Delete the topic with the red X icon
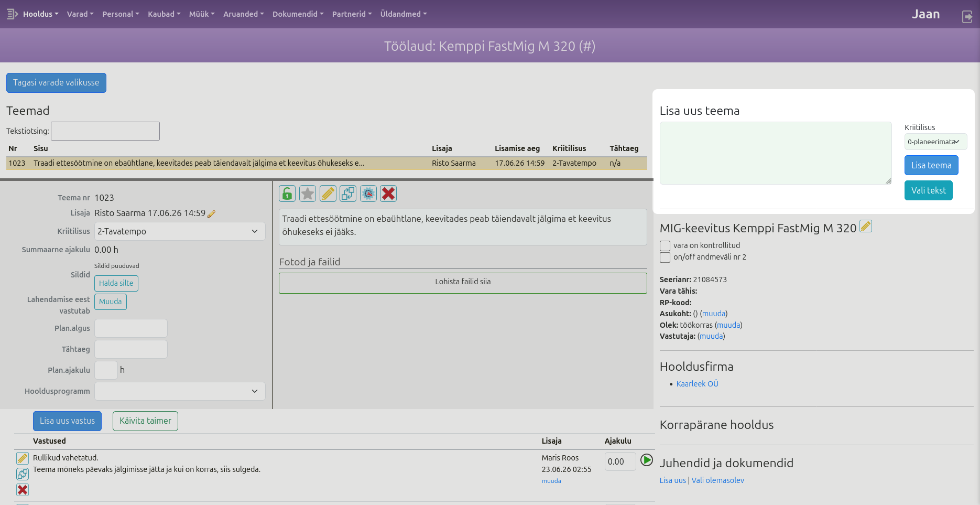Screen dimensions: 980x505 click(x=388, y=194)
